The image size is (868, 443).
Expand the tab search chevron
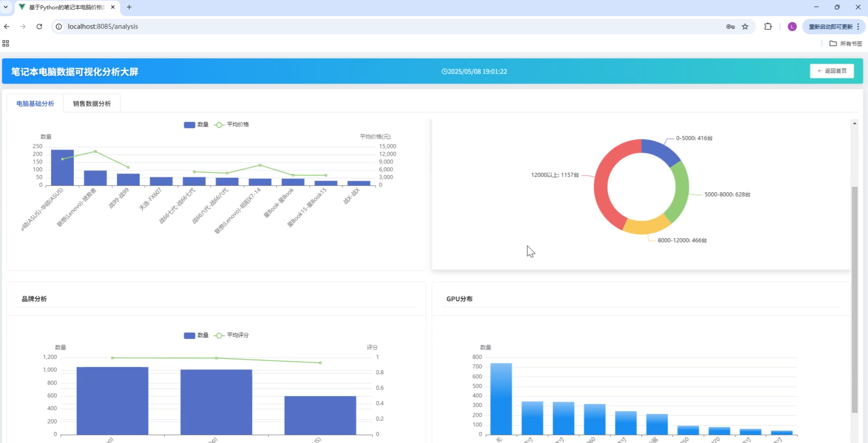pos(6,7)
